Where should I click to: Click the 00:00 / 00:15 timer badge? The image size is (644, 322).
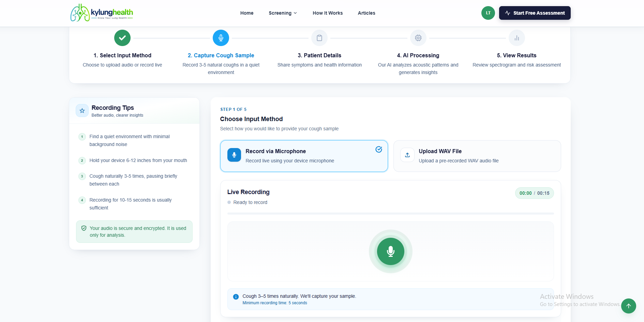click(535, 193)
